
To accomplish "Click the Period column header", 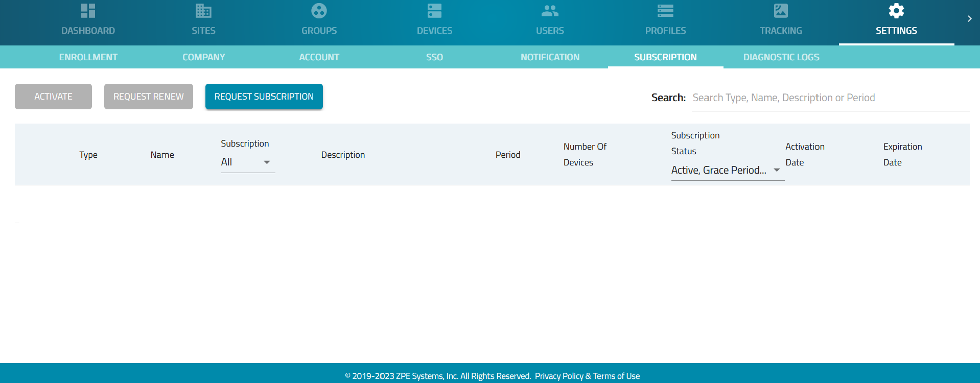I will coord(508,155).
